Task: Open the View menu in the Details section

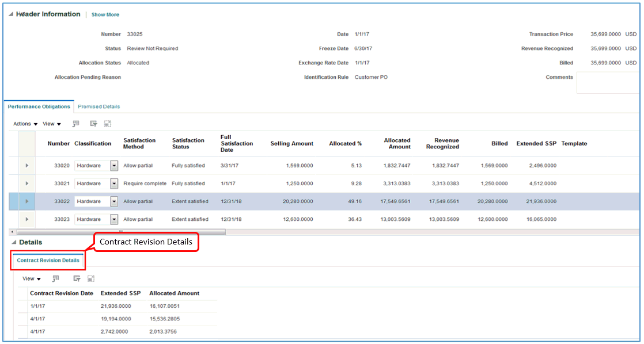Action: pyautogui.click(x=30, y=278)
